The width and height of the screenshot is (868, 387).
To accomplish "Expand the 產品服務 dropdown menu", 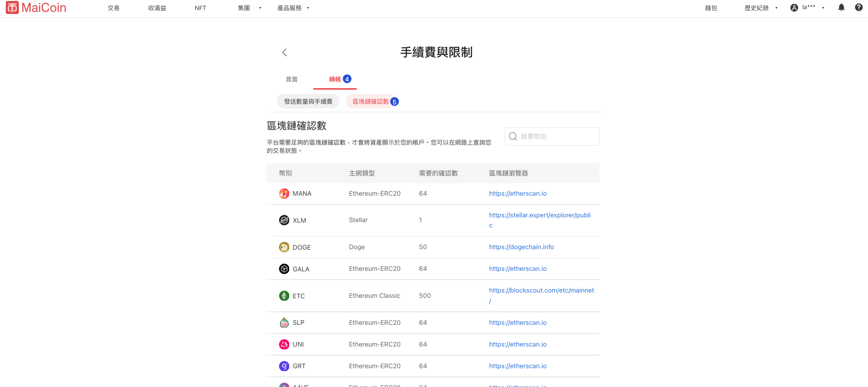I will coord(294,8).
